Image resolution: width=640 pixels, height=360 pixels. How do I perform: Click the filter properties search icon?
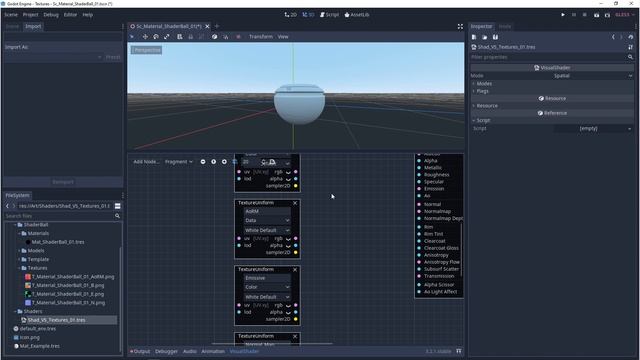630,57
